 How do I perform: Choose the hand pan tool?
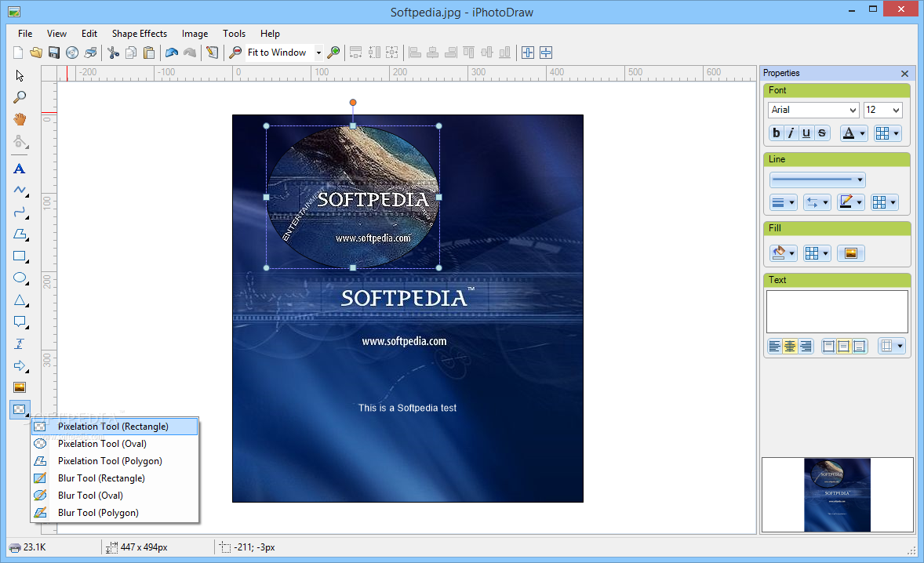20,119
